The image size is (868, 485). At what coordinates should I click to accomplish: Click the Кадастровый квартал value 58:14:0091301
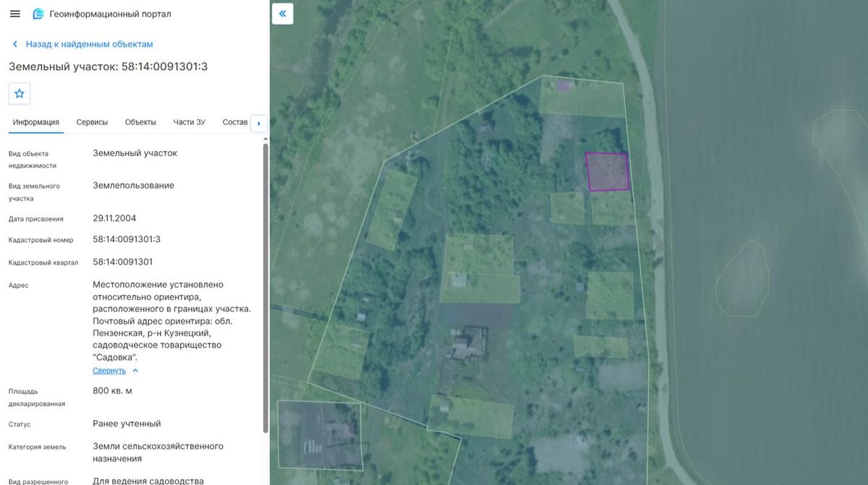click(x=123, y=262)
